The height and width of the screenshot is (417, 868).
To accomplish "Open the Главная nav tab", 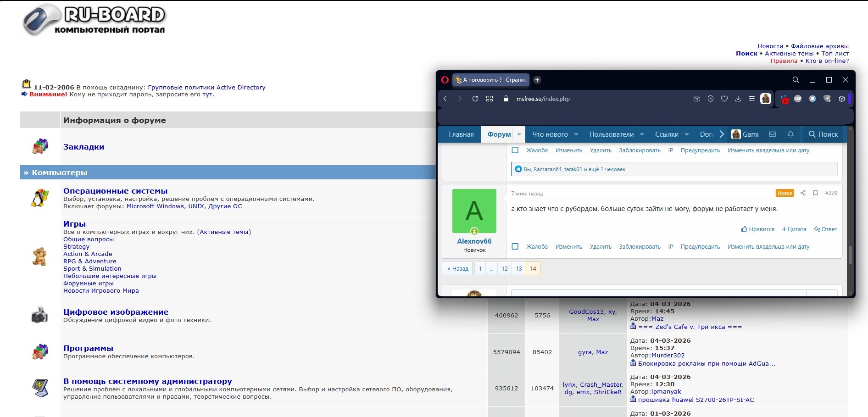I will 461,134.
